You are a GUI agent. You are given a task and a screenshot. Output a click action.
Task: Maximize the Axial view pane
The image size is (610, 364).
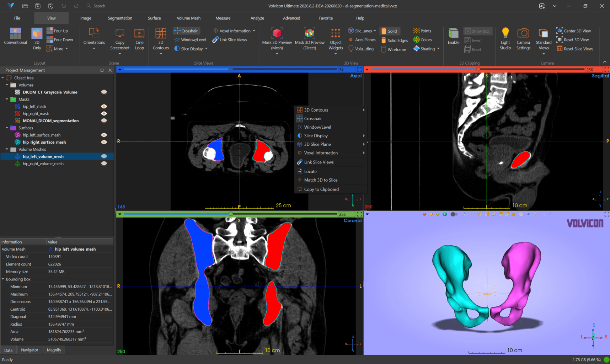(359, 69)
